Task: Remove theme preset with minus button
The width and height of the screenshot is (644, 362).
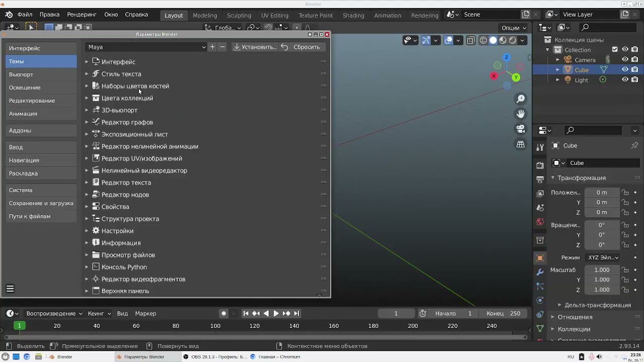Action: tap(222, 47)
